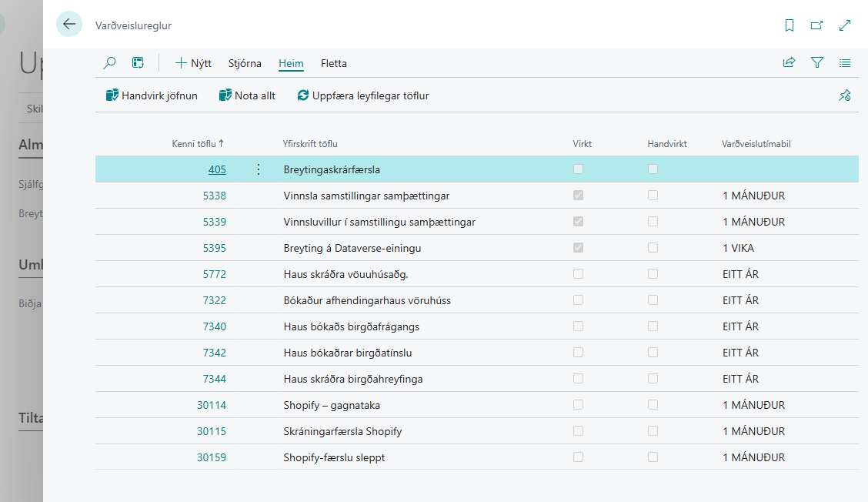The image size is (868, 502).
Task: Select EITT ÁR for row 7344
Action: click(x=741, y=379)
